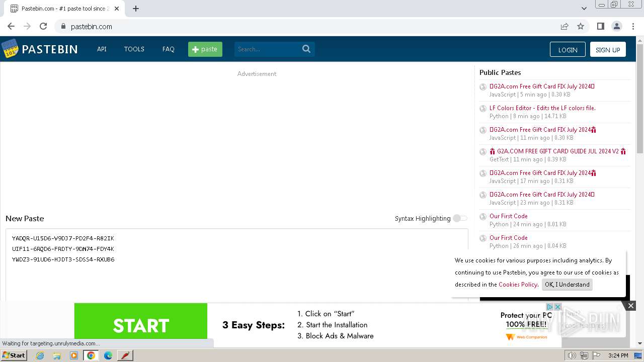Screen dimensions: 644x362
Task: Open the tab search dropdown arrow
Action: pyautogui.click(x=584, y=9)
